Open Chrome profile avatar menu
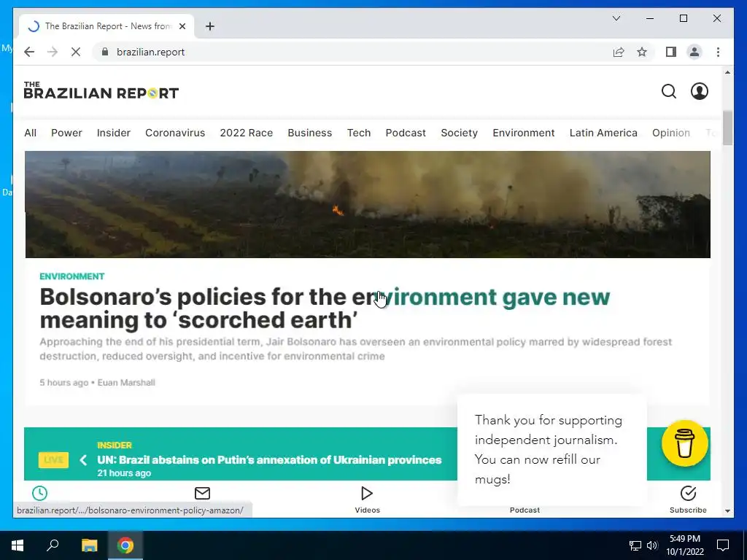Screen dimensions: 747x560 pyautogui.click(x=694, y=52)
